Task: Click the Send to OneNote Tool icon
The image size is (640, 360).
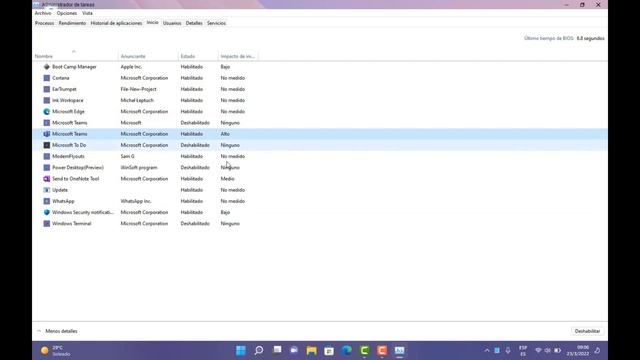Action: [47, 179]
